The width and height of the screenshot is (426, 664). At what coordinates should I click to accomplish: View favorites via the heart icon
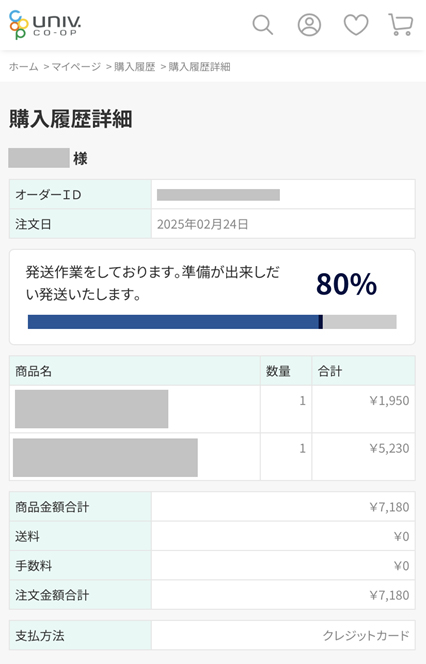[356, 25]
